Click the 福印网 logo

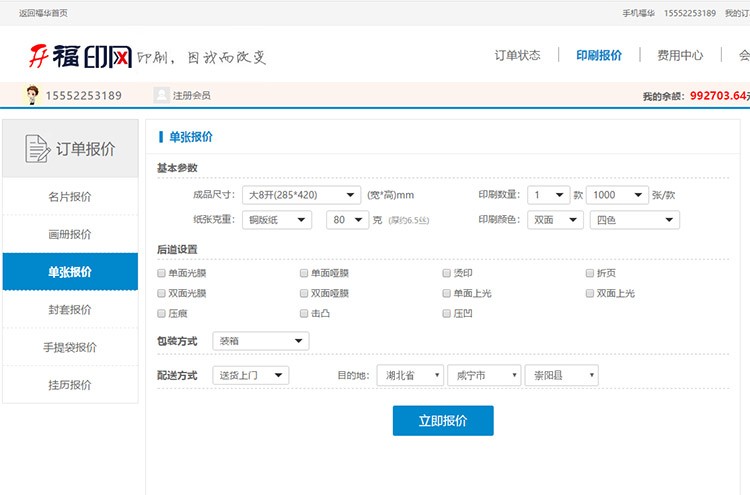coord(80,56)
